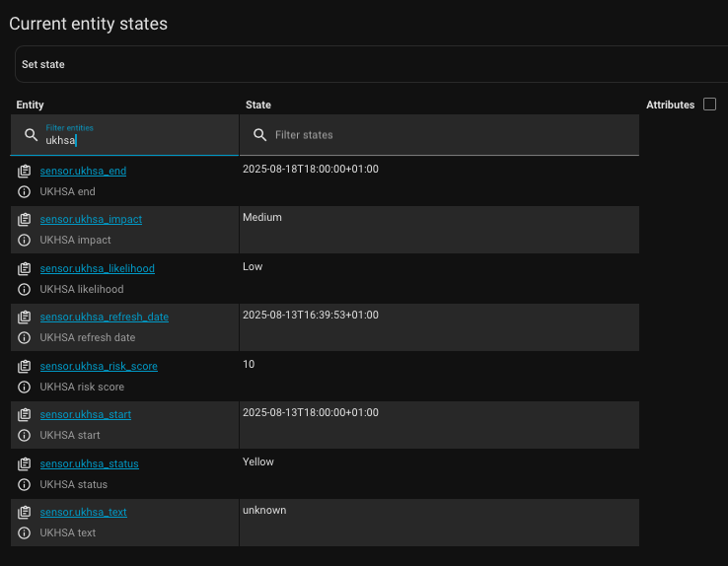The image size is (728, 566).
Task: Copy the sensor.ukhsa_likelihood entity ID
Action: (25, 268)
